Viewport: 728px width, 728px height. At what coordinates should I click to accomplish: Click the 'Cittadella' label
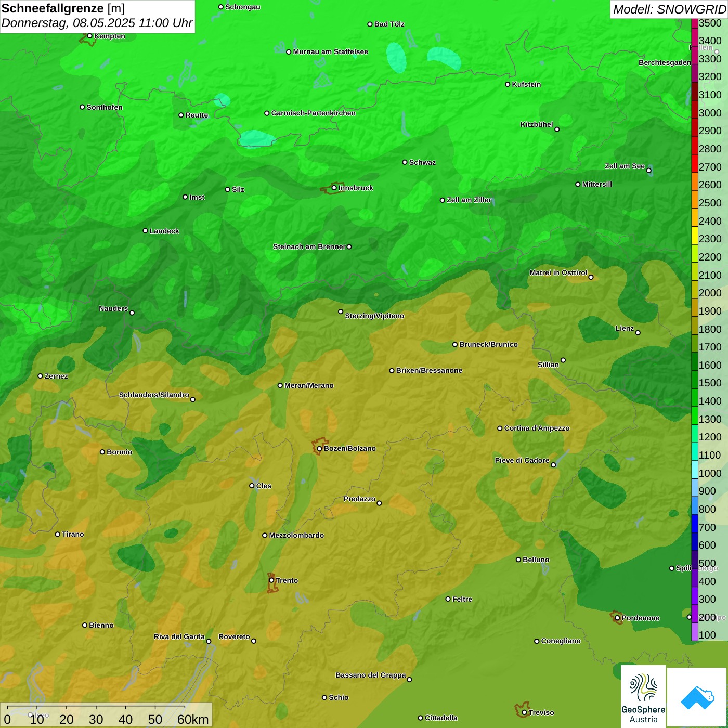pyautogui.click(x=441, y=718)
